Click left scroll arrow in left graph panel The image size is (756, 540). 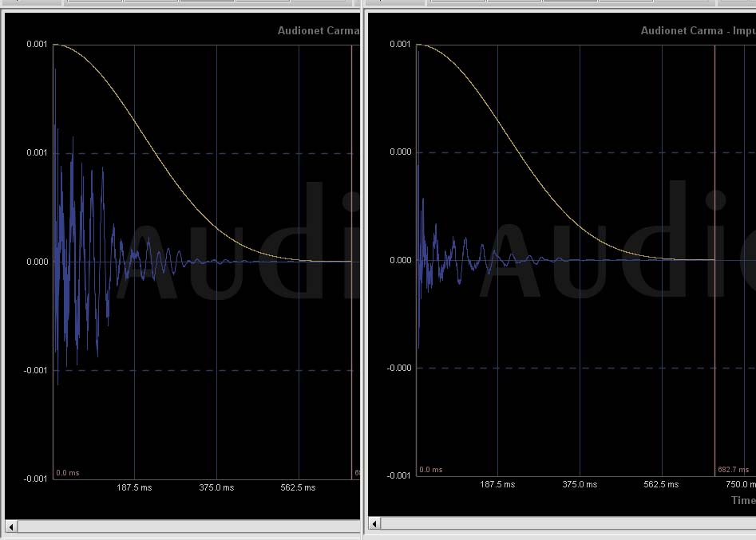(x=11, y=526)
